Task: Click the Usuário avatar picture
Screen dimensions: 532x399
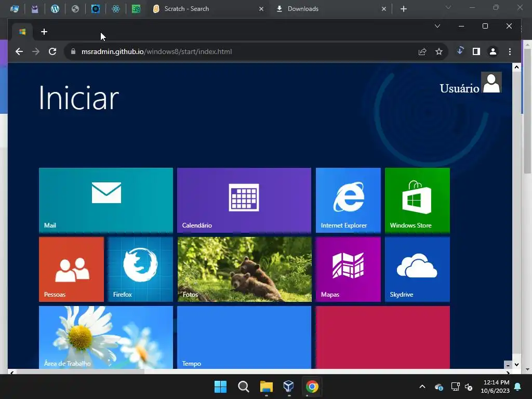Action: click(x=491, y=83)
